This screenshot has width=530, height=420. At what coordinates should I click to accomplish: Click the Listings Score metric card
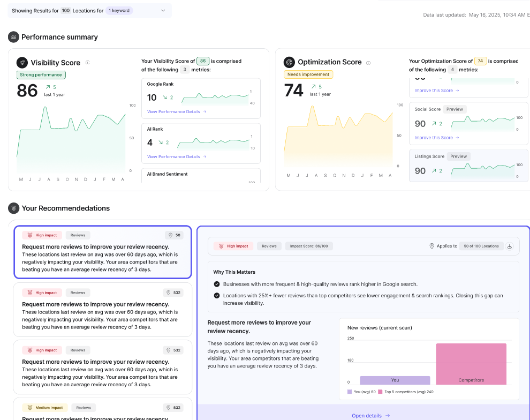point(468,166)
